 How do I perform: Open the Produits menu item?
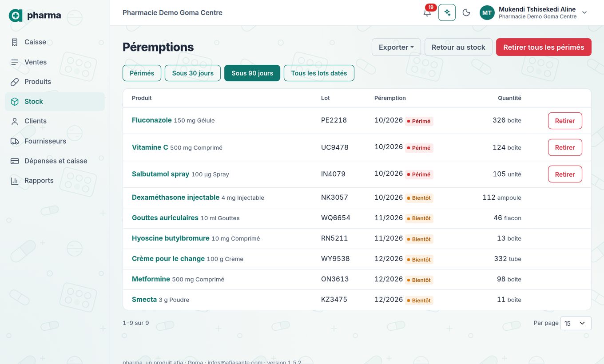55,82
